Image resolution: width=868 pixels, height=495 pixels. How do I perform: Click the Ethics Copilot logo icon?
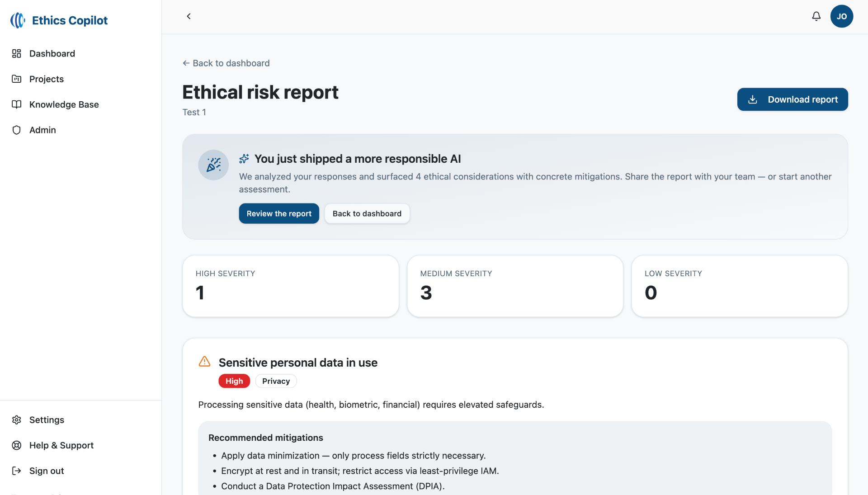coord(18,20)
